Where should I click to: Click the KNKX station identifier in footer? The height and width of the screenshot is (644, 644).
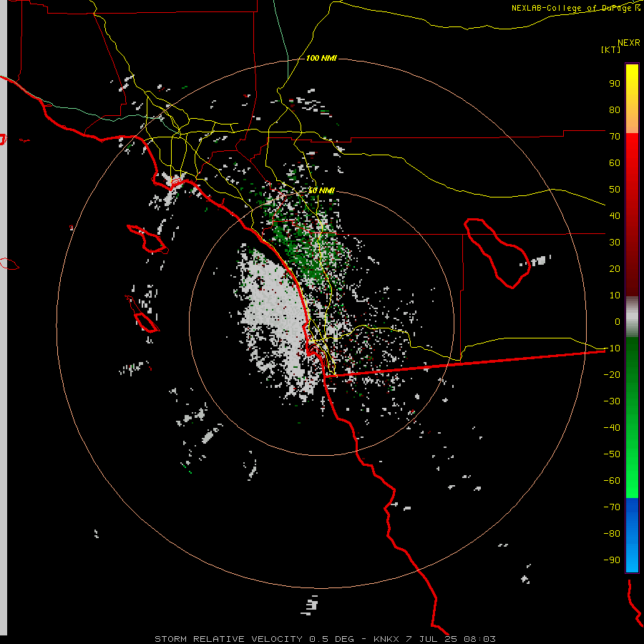coord(386,639)
